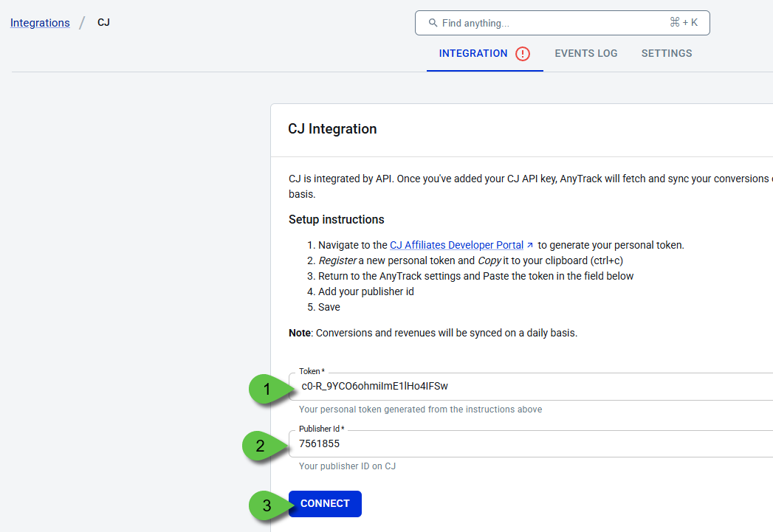Click the external link arrow beside Developer Portal

pyautogui.click(x=530, y=245)
